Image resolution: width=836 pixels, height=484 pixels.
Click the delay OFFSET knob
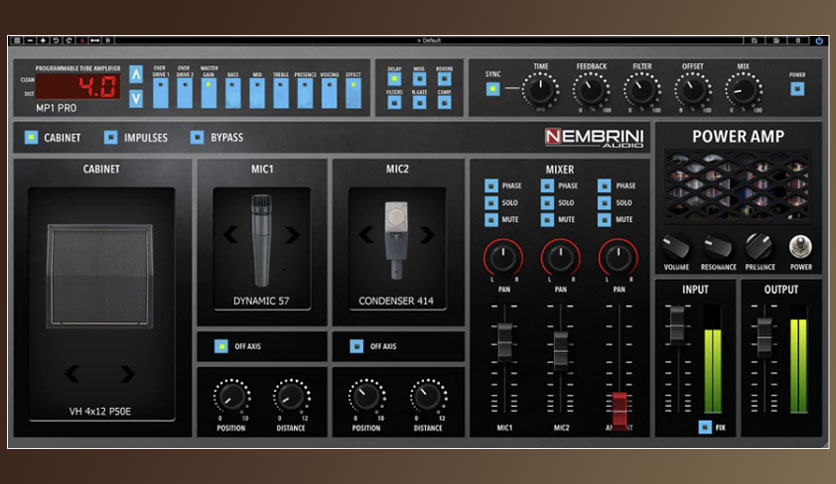pyautogui.click(x=692, y=90)
